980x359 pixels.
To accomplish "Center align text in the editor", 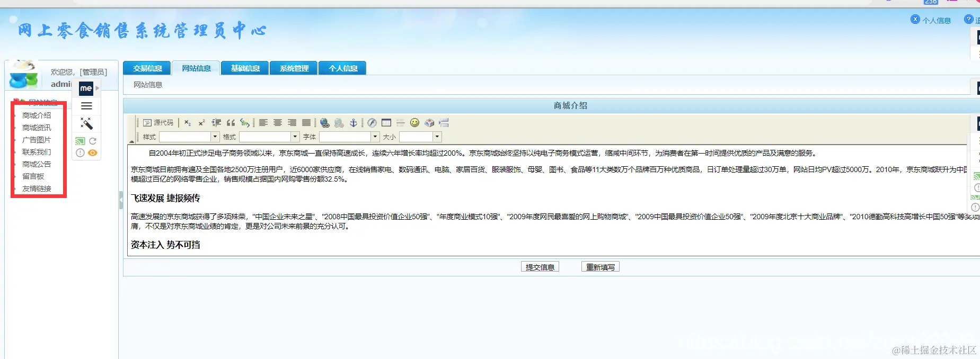I will 278,123.
